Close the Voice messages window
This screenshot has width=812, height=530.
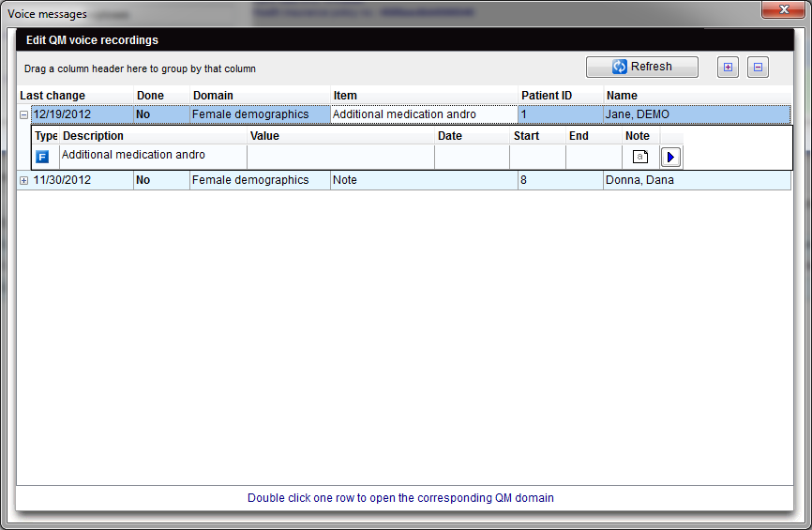tap(784, 9)
